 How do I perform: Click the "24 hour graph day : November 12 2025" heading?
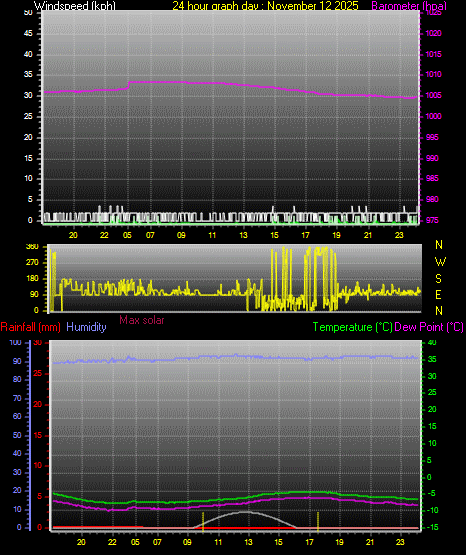(x=265, y=6)
